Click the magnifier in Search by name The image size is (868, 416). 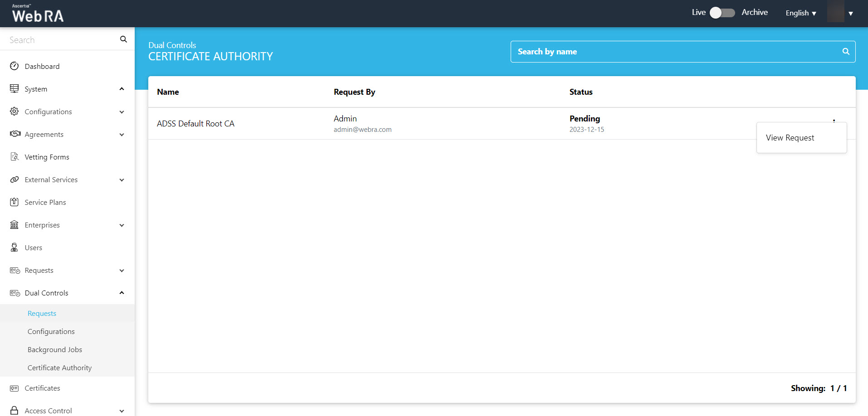pos(846,52)
